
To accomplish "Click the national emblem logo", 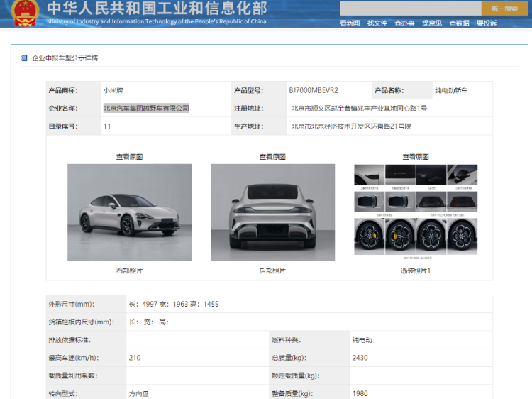I will 24,13.
